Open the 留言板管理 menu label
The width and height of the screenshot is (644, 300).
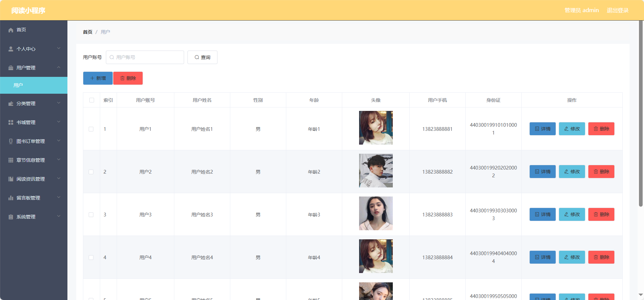(28, 198)
